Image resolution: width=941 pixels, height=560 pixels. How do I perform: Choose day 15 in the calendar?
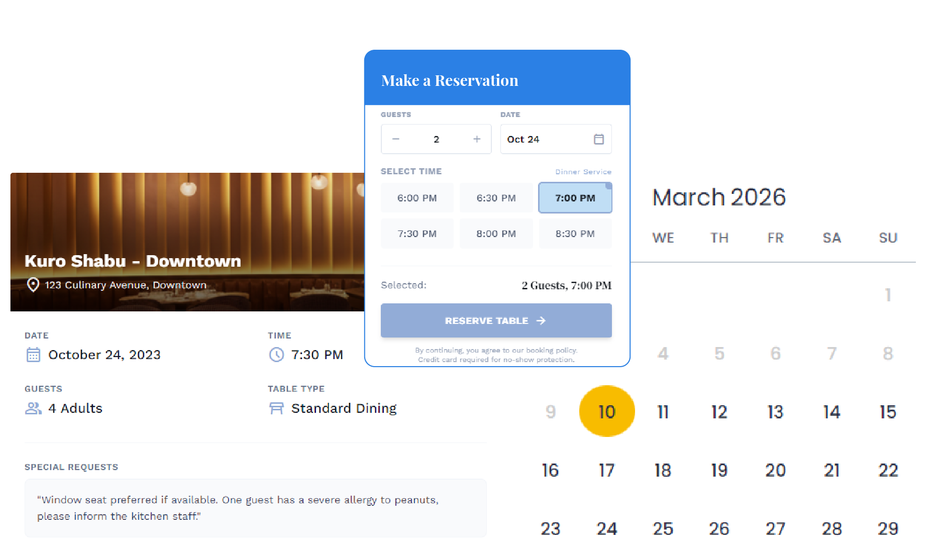(888, 412)
